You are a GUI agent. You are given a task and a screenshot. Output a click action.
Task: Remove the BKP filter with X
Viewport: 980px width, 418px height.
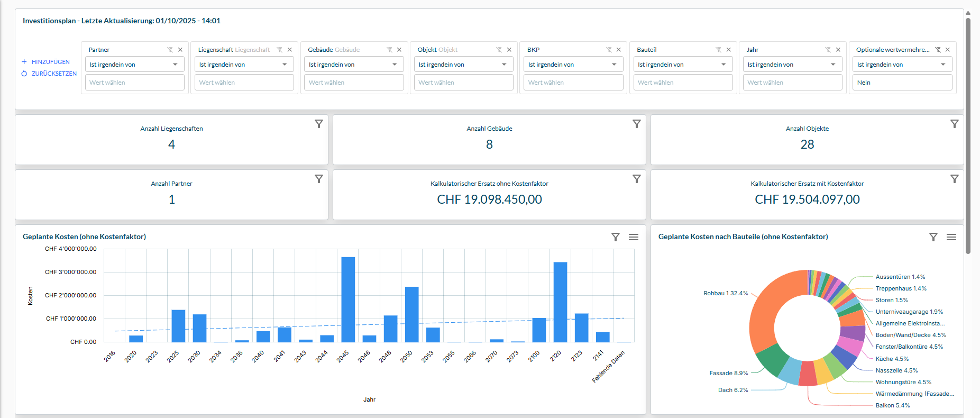[x=618, y=50]
